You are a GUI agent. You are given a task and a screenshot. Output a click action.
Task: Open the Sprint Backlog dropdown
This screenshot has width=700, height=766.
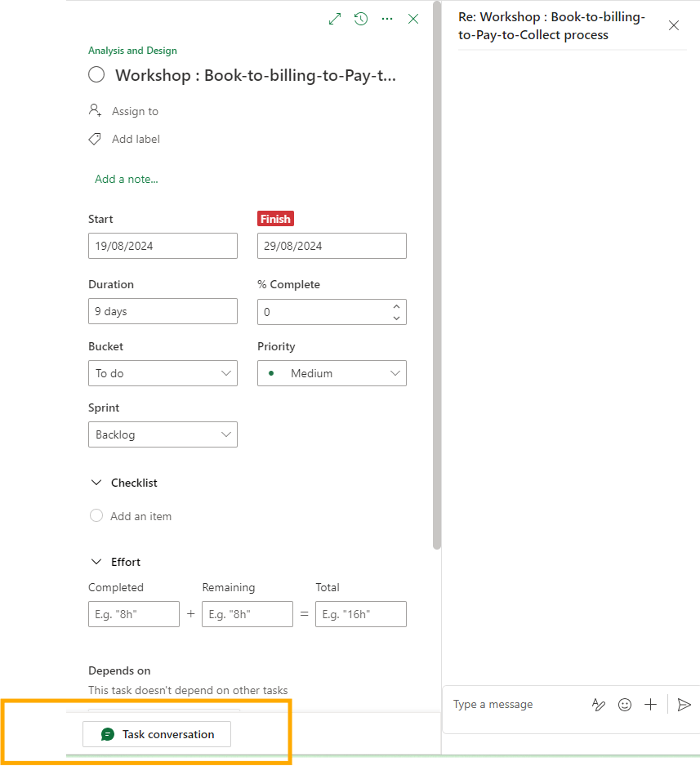tap(163, 434)
